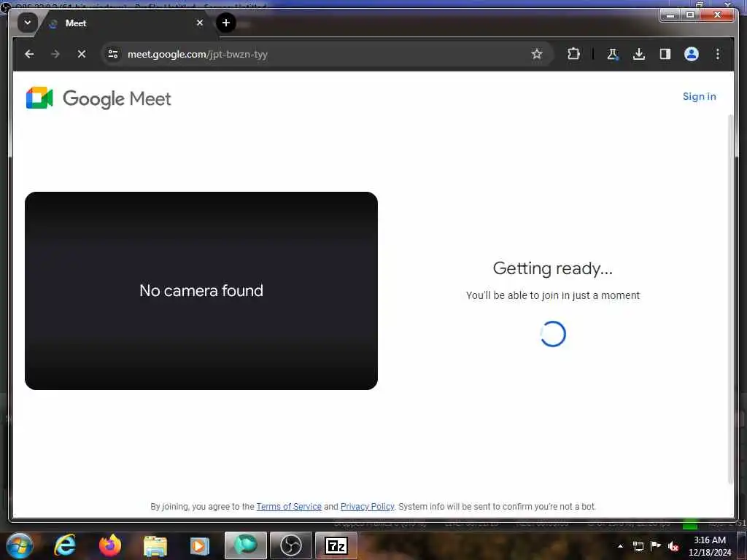Open the taskbar clock showing 3:16 AM
The height and width of the screenshot is (560, 747).
coord(709,546)
